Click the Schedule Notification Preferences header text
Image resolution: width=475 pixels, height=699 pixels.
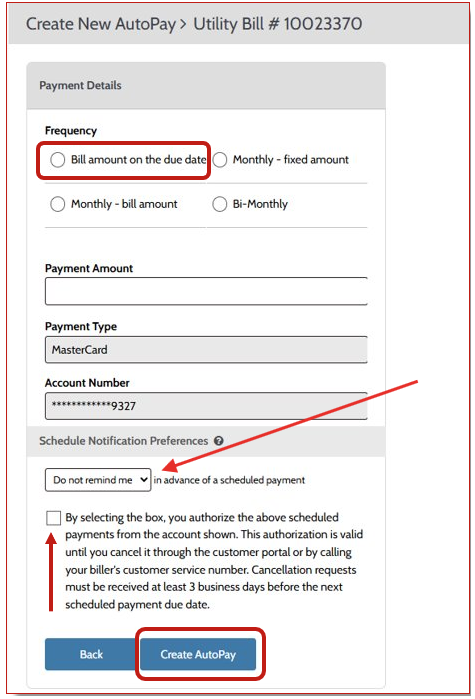123,441
